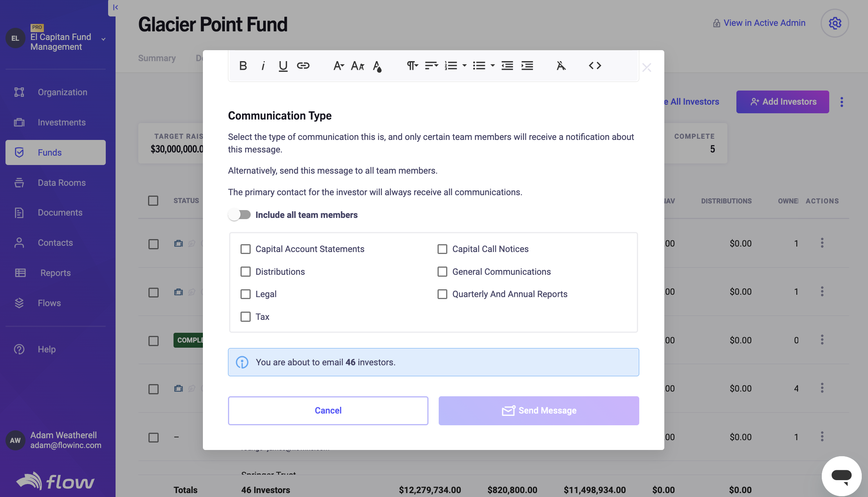The height and width of the screenshot is (497, 868).
Task: Click the Send Message button
Action: [539, 410]
